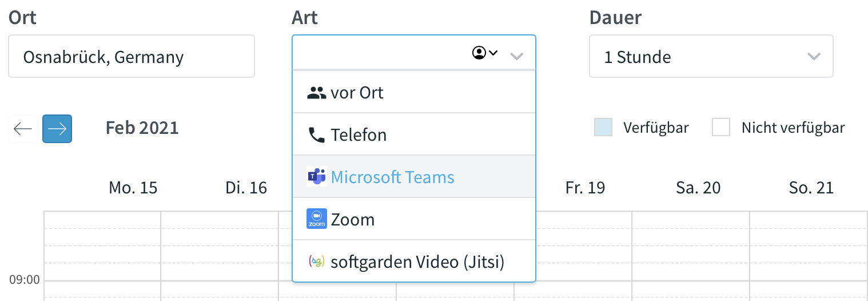Click the people icon beside vor Ort
868x301 pixels.
tap(316, 93)
